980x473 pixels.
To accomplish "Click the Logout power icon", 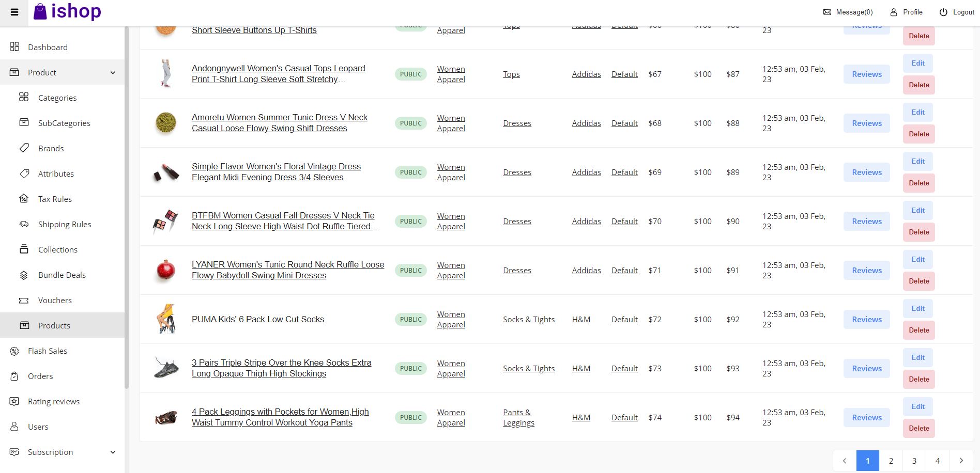I will tap(943, 12).
